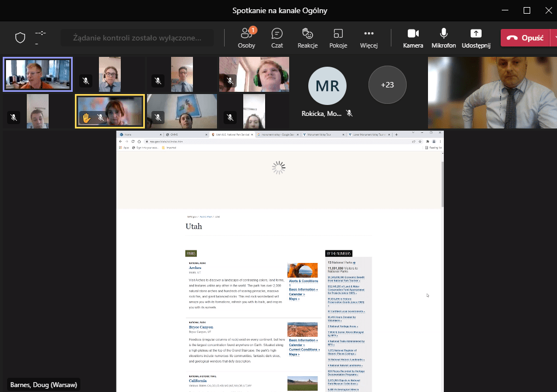
Task: Open dropdown arrow next to Opuść
Action: click(x=553, y=37)
